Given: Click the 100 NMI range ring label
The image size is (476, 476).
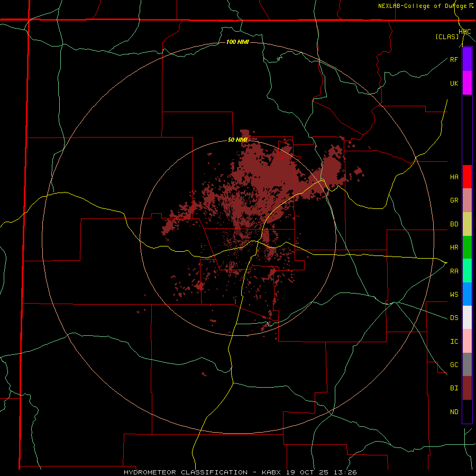Looking at the screenshot, I should tap(237, 42).
